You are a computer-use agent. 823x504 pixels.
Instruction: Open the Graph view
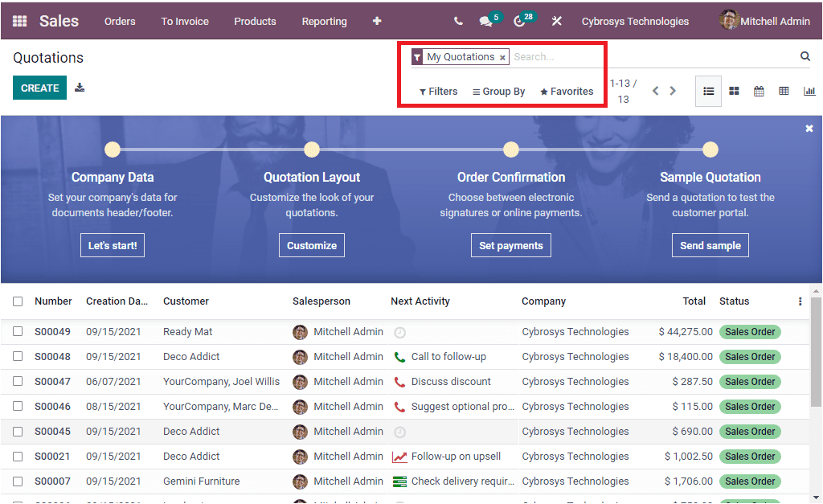click(809, 91)
